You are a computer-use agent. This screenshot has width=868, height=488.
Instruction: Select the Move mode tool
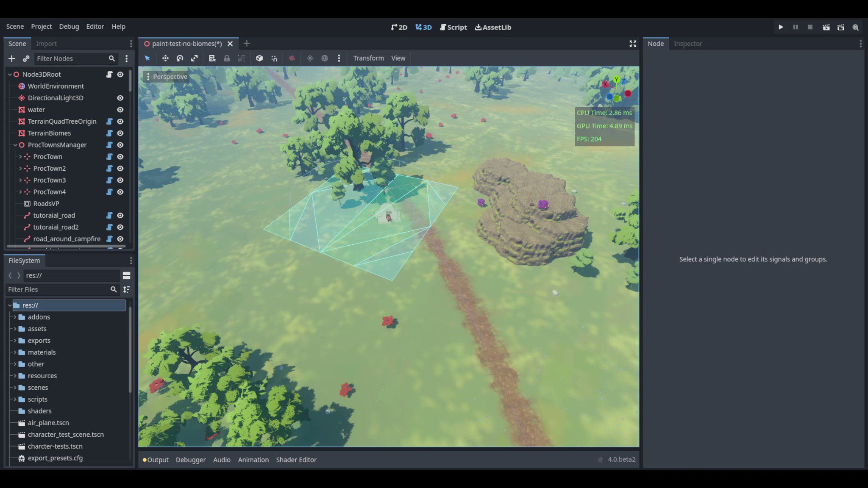165,58
